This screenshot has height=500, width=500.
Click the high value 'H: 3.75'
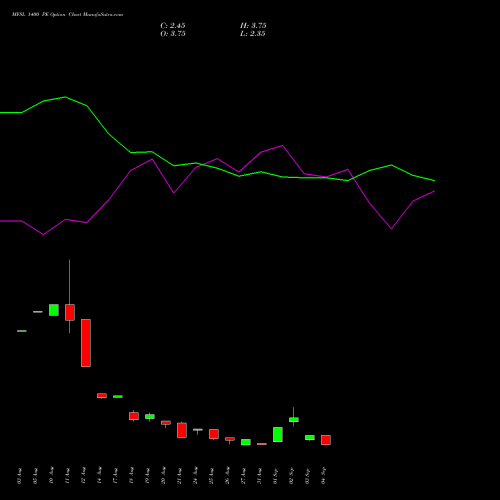click(253, 26)
